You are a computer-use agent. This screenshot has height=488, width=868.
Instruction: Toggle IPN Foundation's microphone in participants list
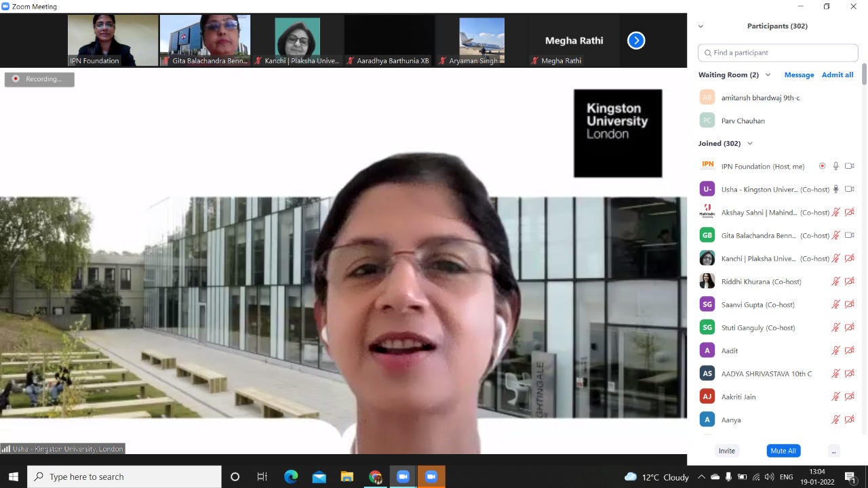pyautogui.click(x=836, y=166)
